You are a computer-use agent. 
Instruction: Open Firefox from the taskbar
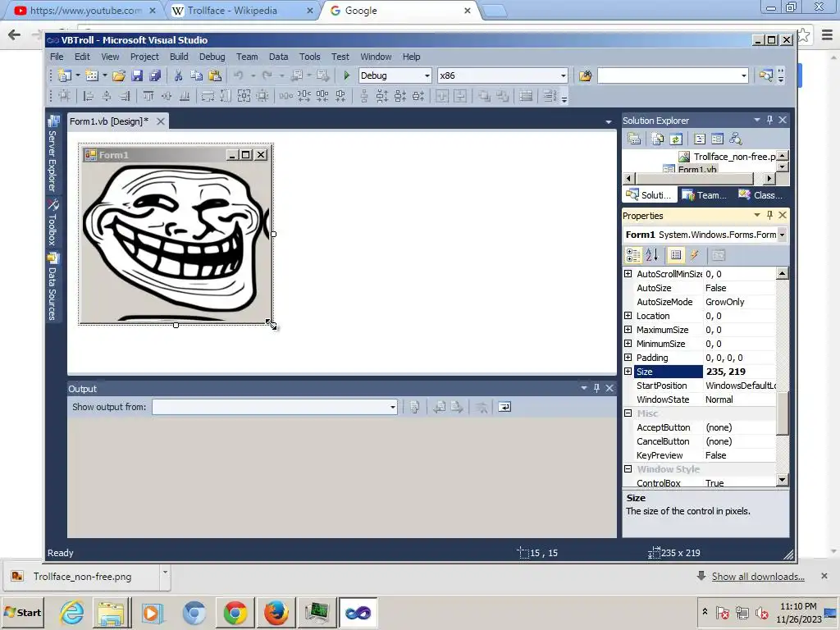pos(276,612)
